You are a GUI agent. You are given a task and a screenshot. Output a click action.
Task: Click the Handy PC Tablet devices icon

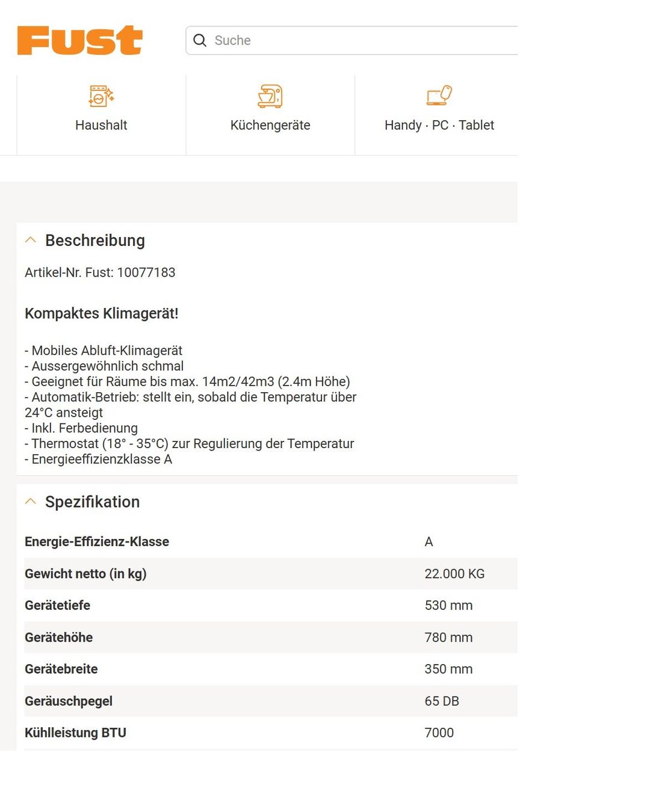click(439, 95)
